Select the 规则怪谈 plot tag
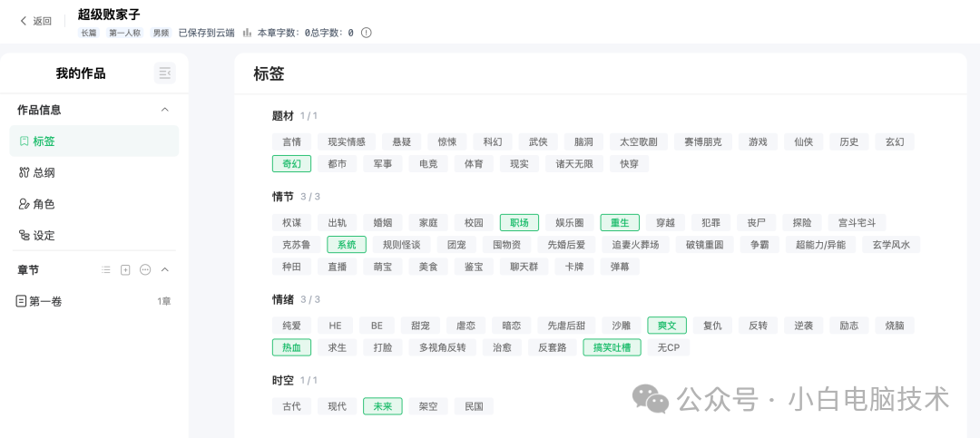The height and width of the screenshot is (438, 980). pyautogui.click(x=401, y=244)
